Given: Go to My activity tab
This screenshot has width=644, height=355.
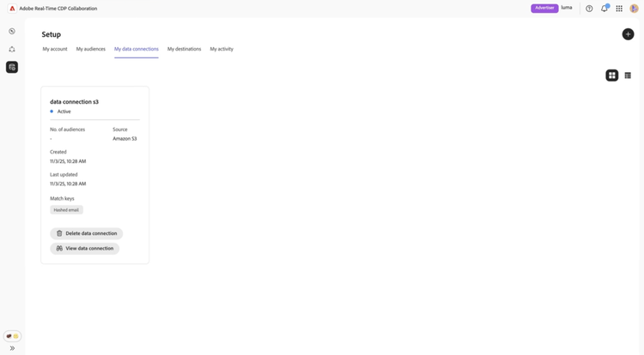Looking at the screenshot, I should coord(222,49).
